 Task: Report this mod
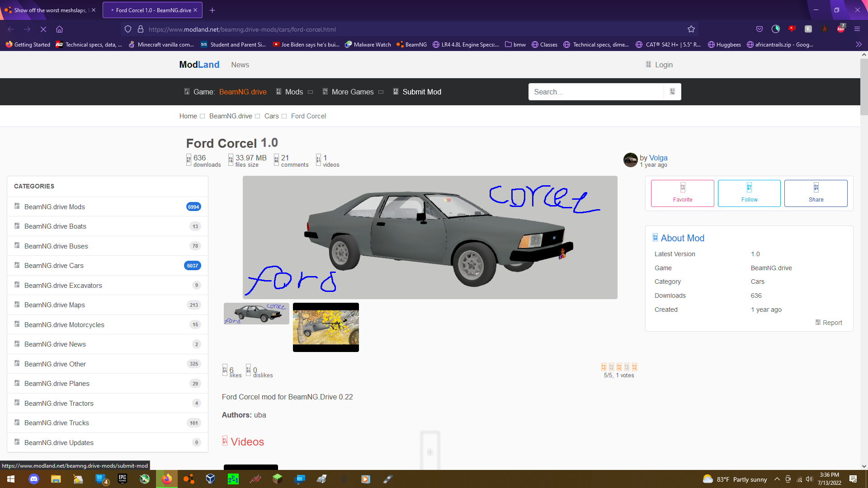click(829, 323)
